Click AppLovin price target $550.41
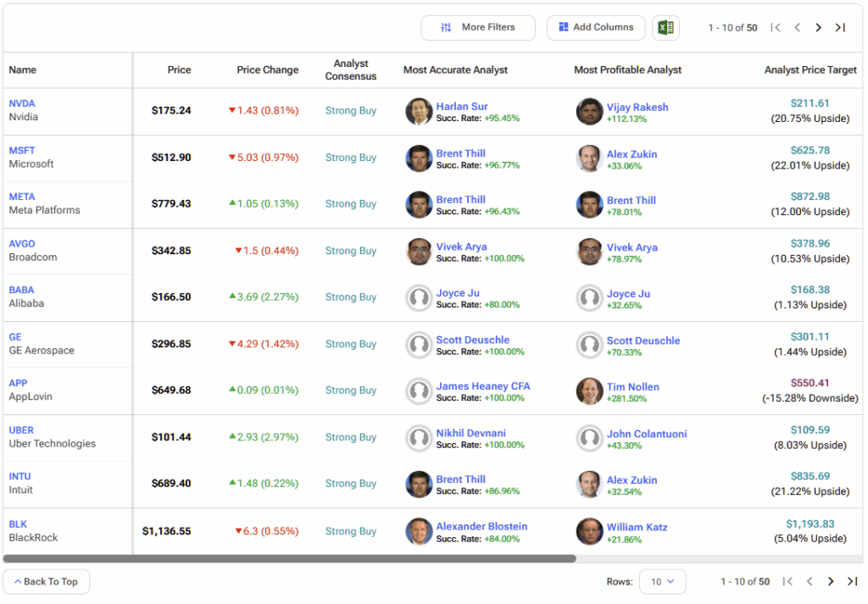Screen dimensions: 868x604 (810, 383)
